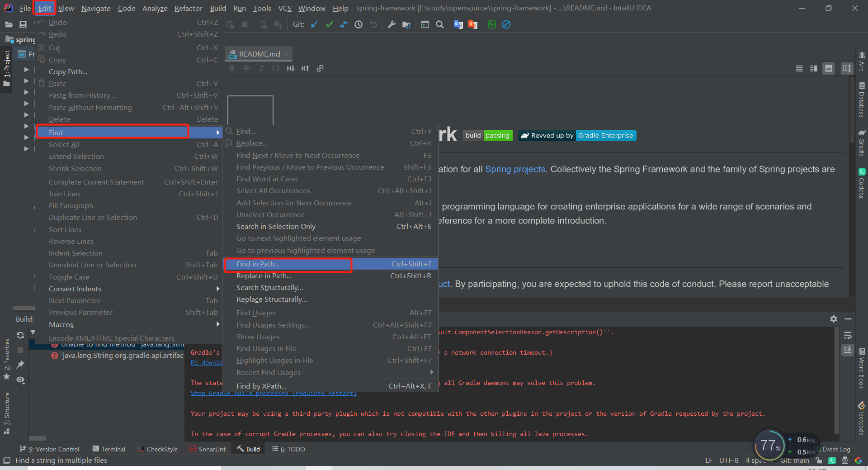Open the Version Control tool window
Screen dimensions: 868x470
pyautogui.click(x=50, y=449)
